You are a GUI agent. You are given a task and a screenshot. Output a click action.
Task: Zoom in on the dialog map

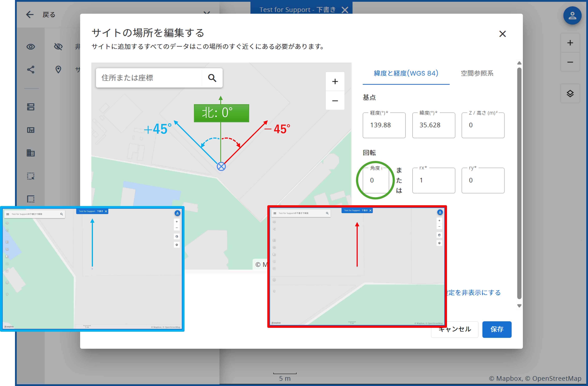[335, 81]
